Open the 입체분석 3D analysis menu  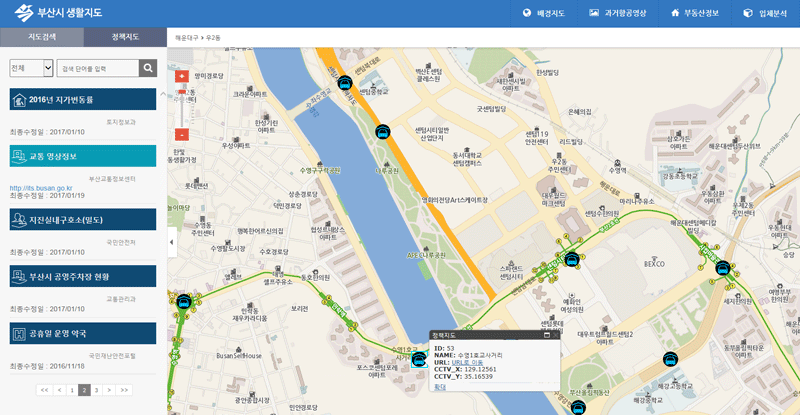click(766, 14)
